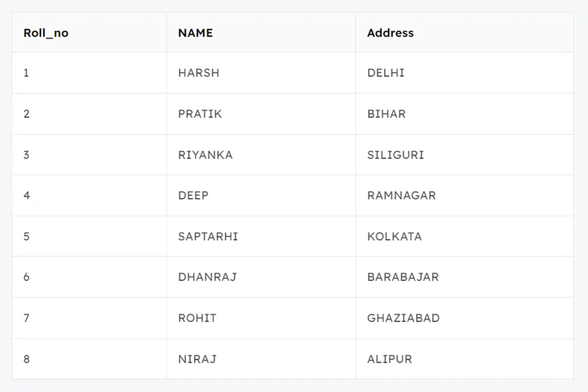Screen dimensions: 588x392
Task: Select the BARABAJAR address cell
Action: tap(403, 277)
